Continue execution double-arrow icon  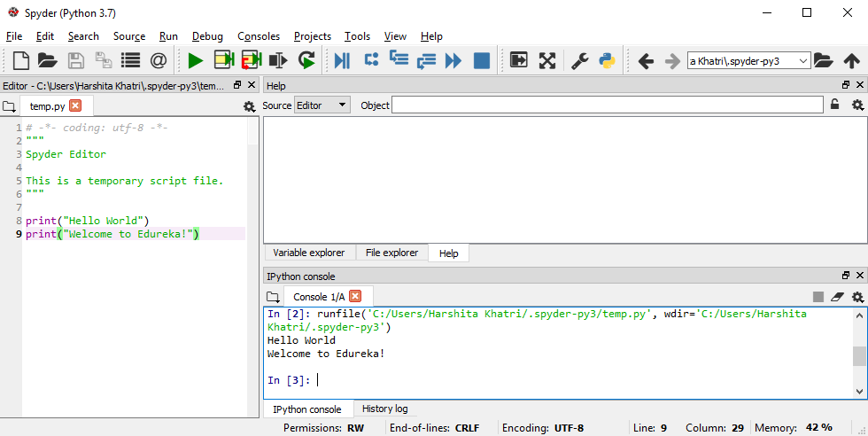pos(453,60)
